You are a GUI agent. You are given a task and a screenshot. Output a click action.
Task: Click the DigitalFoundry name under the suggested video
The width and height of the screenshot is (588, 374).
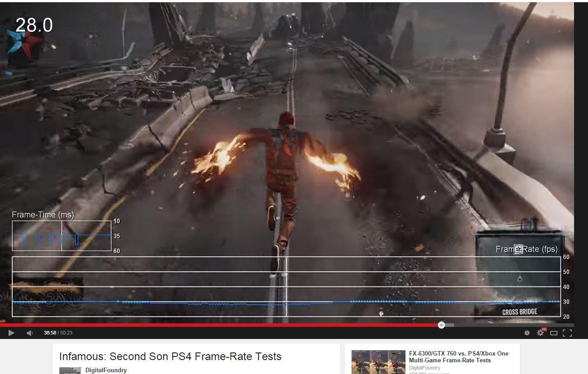(424, 368)
